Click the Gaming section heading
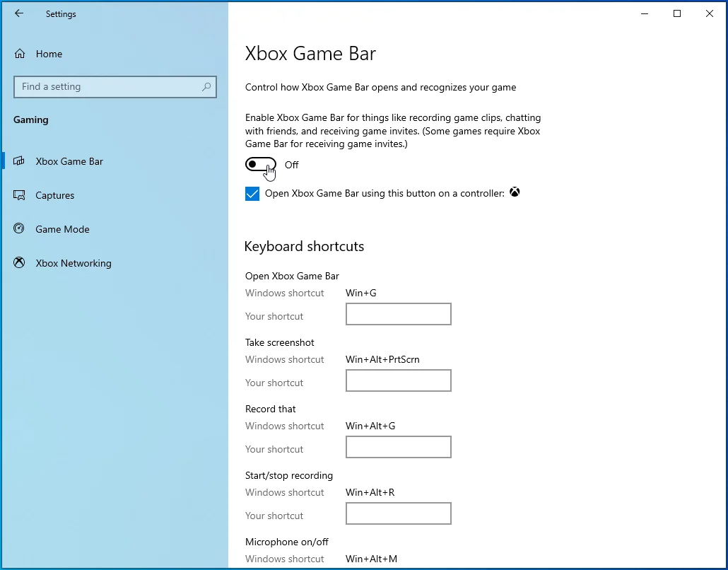This screenshot has width=728, height=570. (x=30, y=120)
